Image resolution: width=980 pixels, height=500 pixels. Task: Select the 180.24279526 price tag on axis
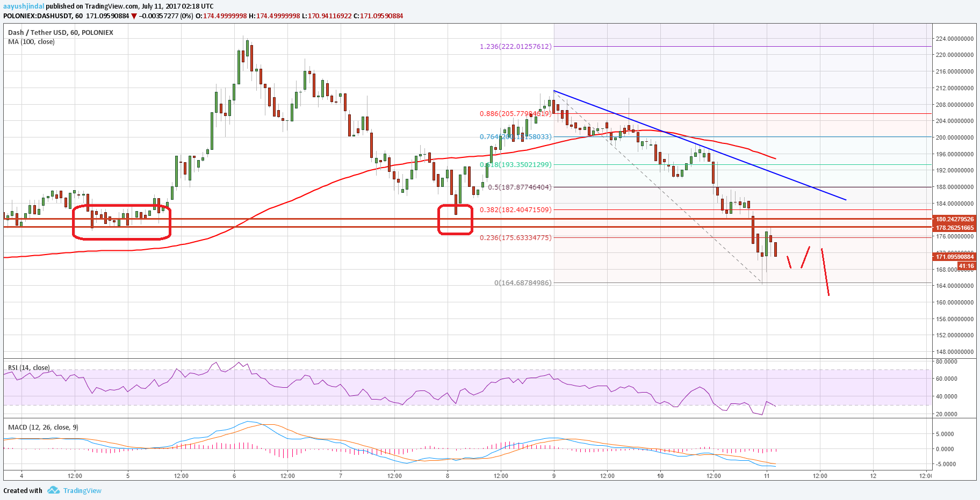[955, 219]
